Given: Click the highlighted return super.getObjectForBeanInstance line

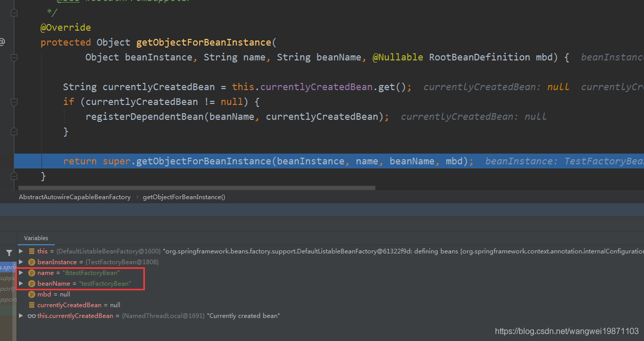Looking at the screenshot, I should 329,161.
